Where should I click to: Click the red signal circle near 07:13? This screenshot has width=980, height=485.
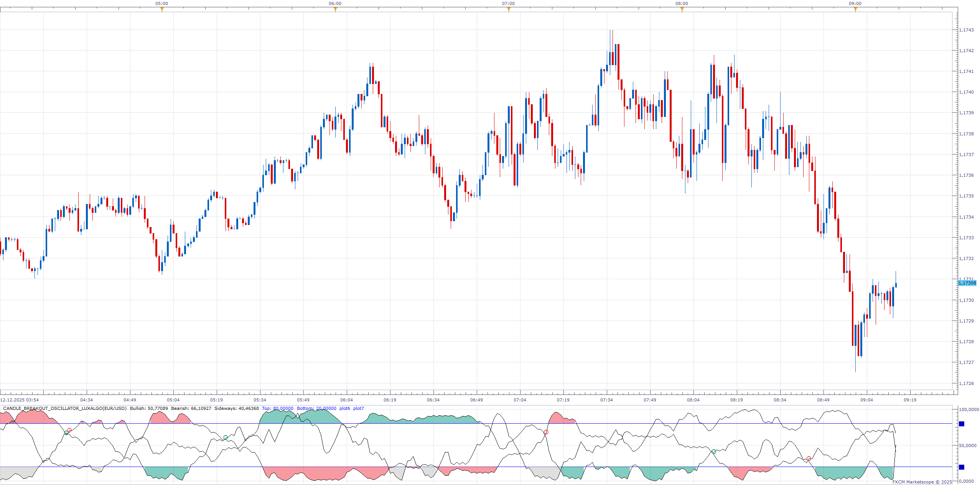tap(546, 432)
